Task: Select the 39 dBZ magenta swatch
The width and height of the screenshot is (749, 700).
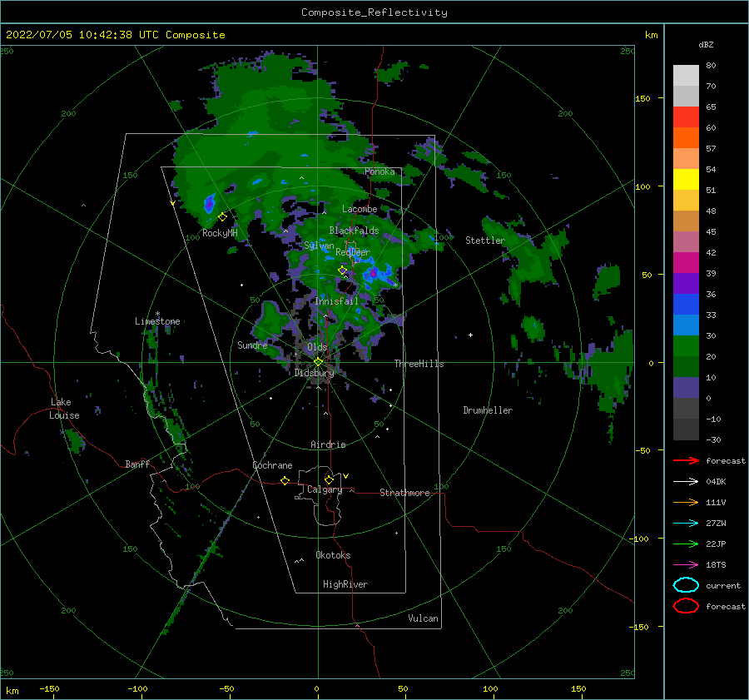Action: tap(686, 262)
